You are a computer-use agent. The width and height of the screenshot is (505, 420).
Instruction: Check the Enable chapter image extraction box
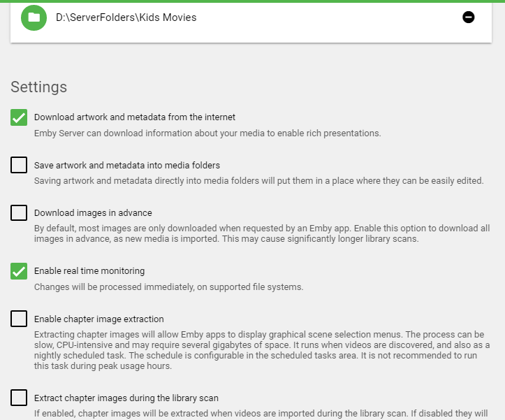[19, 319]
